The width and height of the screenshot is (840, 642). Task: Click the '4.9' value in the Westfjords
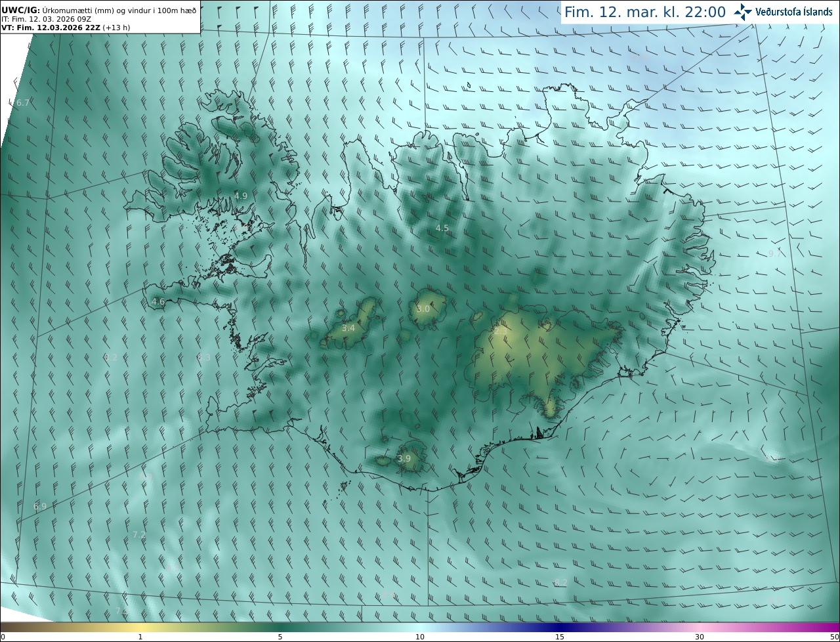coord(241,196)
